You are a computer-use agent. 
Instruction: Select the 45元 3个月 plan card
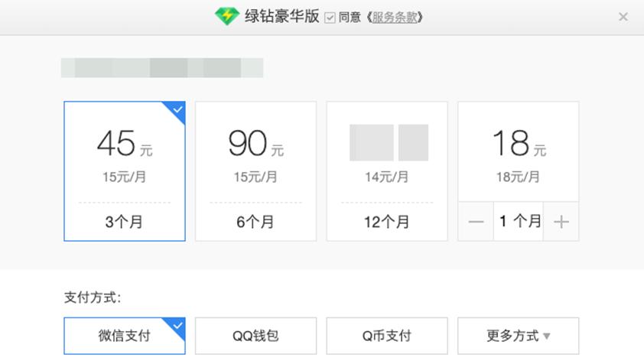point(125,171)
